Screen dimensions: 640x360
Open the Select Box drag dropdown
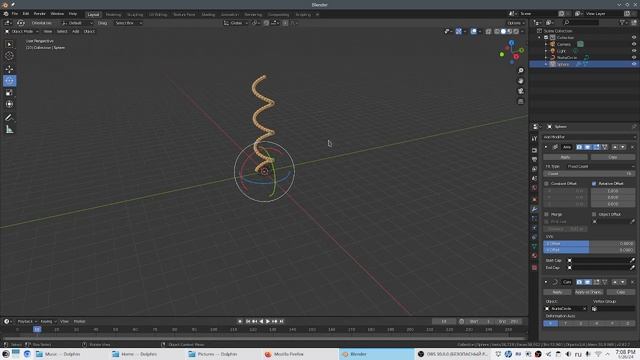(x=128, y=23)
